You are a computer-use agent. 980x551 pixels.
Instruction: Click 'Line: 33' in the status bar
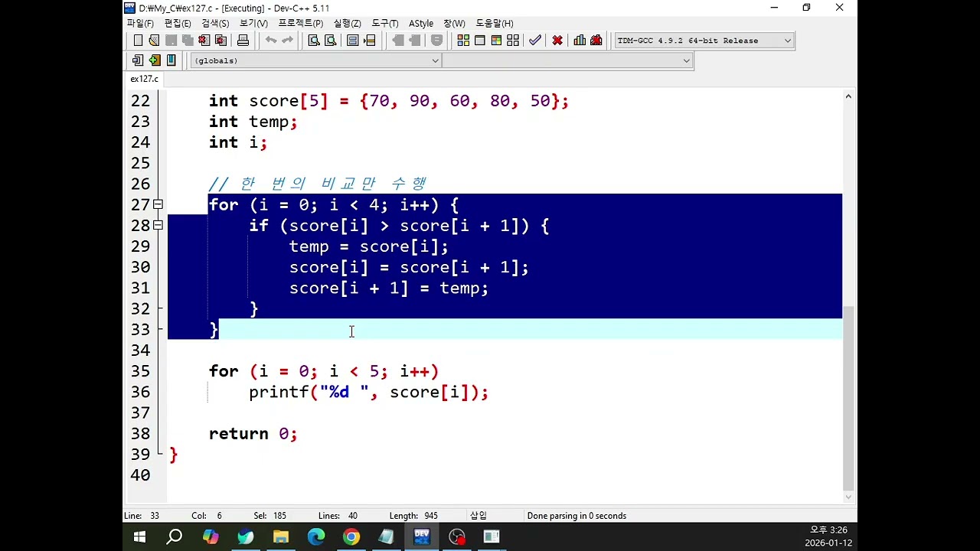tap(142, 516)
